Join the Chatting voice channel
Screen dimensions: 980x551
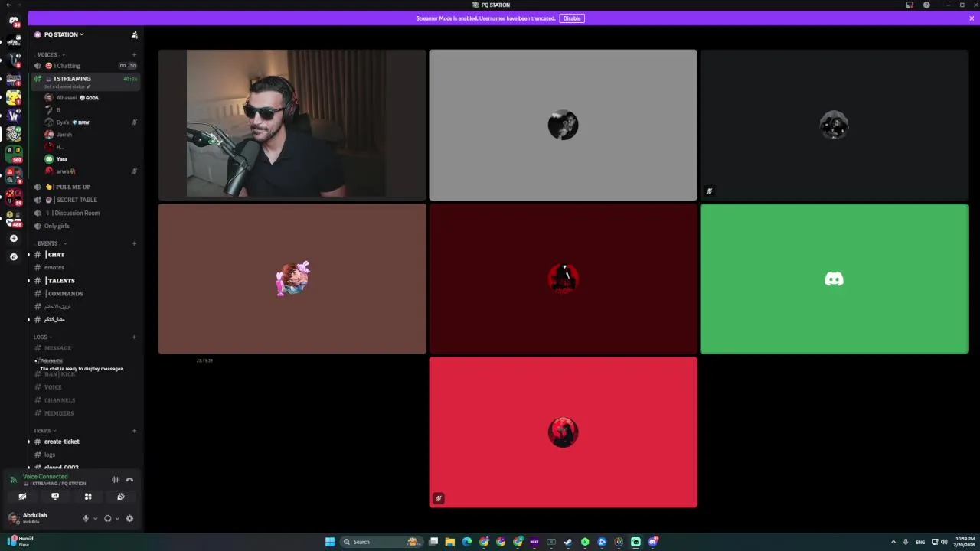click(85, 66)
